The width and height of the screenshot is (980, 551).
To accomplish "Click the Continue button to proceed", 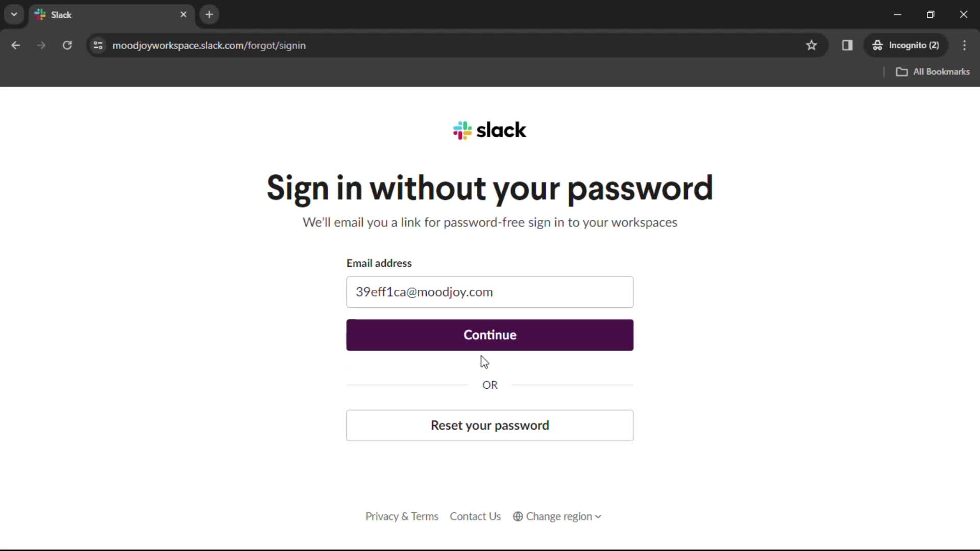I will tap(490, 335).
